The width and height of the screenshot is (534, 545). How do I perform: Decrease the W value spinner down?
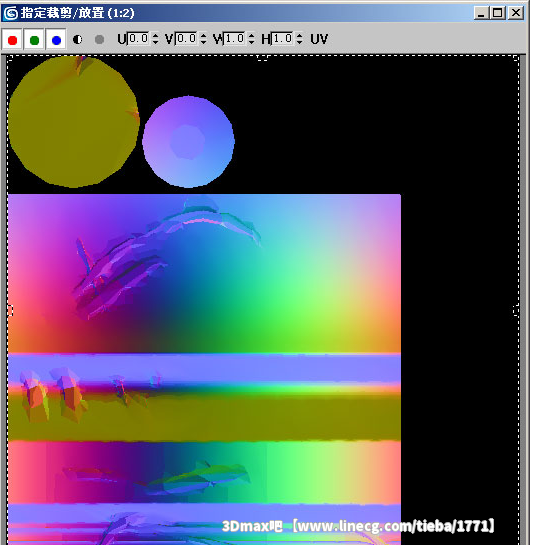click(251, 42)
